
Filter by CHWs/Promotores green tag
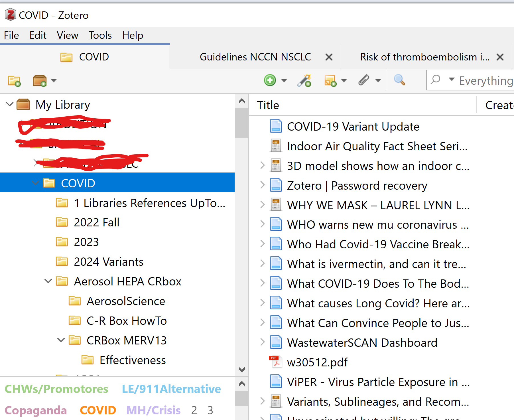pos(56,389)
